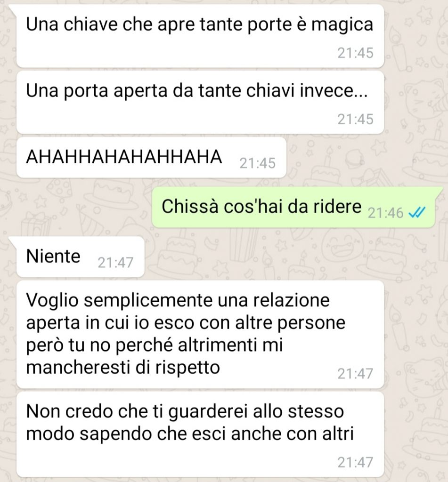
Task: Select the message 'Una chiave che apre tante porte è magica'
Action: coord(200,36)
